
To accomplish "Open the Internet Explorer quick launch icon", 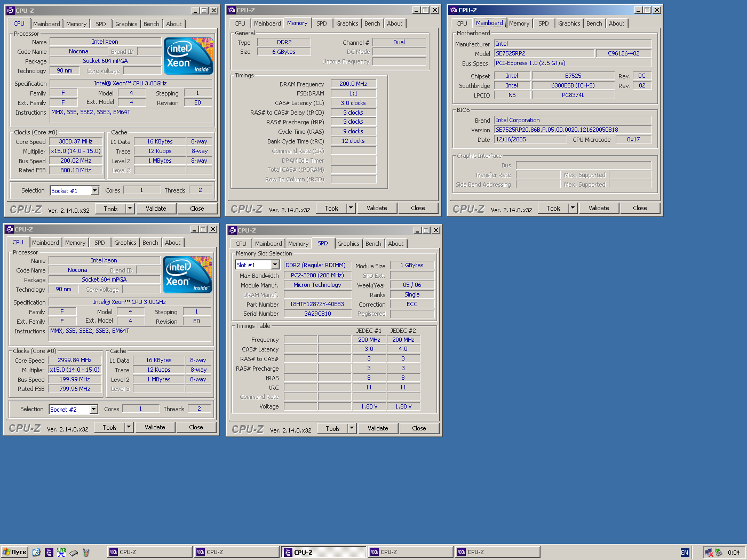I will coord(36,552).
